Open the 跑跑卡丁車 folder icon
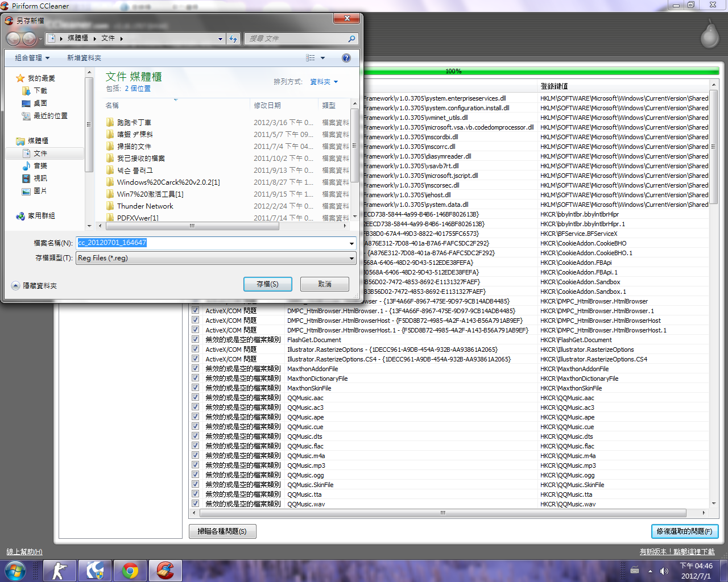Image resolution: width=728 pixels, height=582 pixels. (x=110, y=122)
